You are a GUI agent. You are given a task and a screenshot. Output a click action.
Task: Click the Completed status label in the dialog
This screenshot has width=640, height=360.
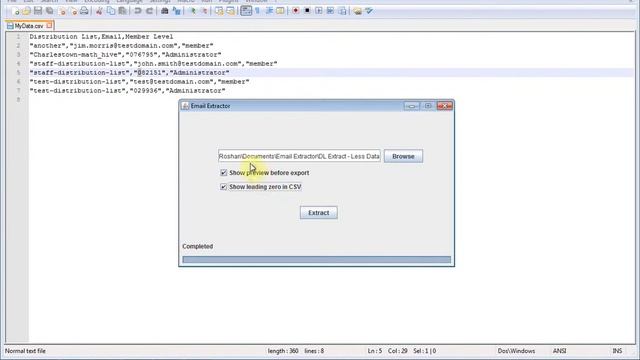(198, 247)
